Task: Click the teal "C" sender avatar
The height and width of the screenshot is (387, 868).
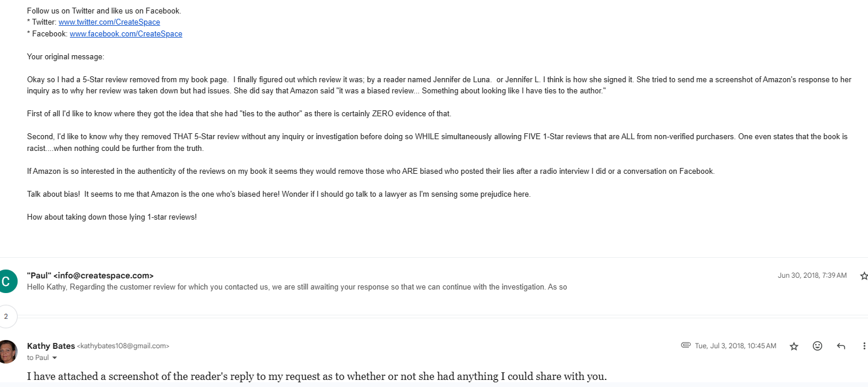Action: coord(6,281)
